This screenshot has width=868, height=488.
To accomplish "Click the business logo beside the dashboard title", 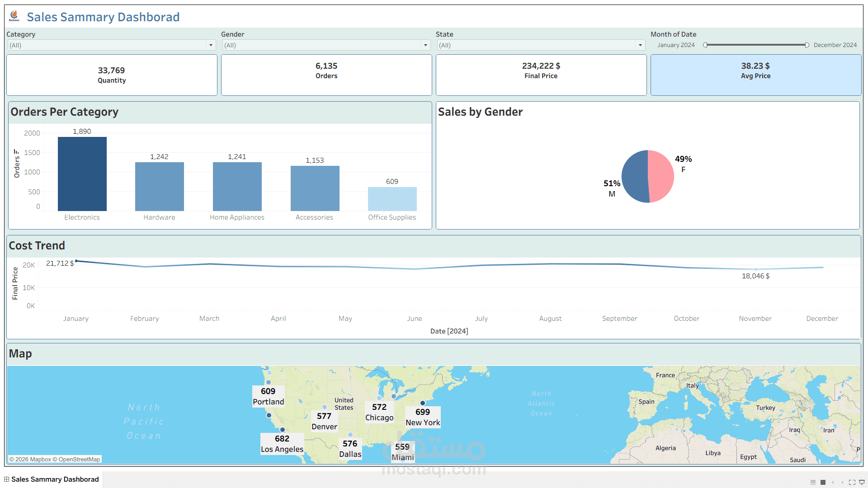I will pos(14,16).
